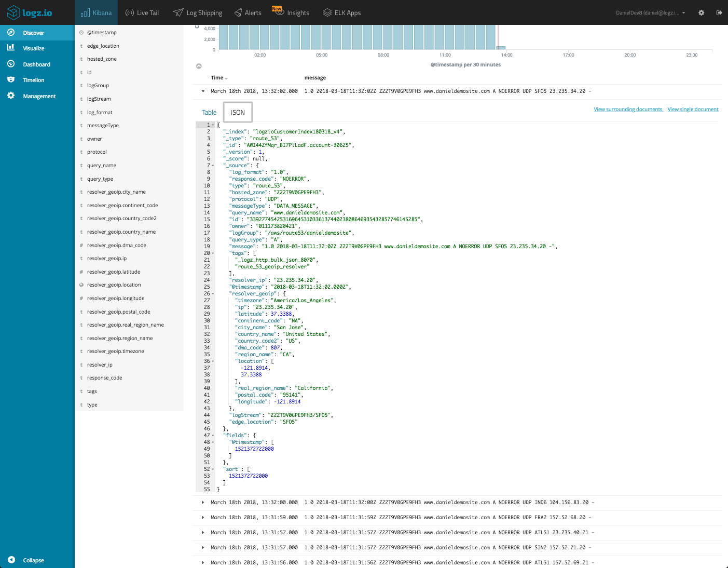Click the Collapse sidebar arrow icon
The image size is (728, 568).
point(11,560)
